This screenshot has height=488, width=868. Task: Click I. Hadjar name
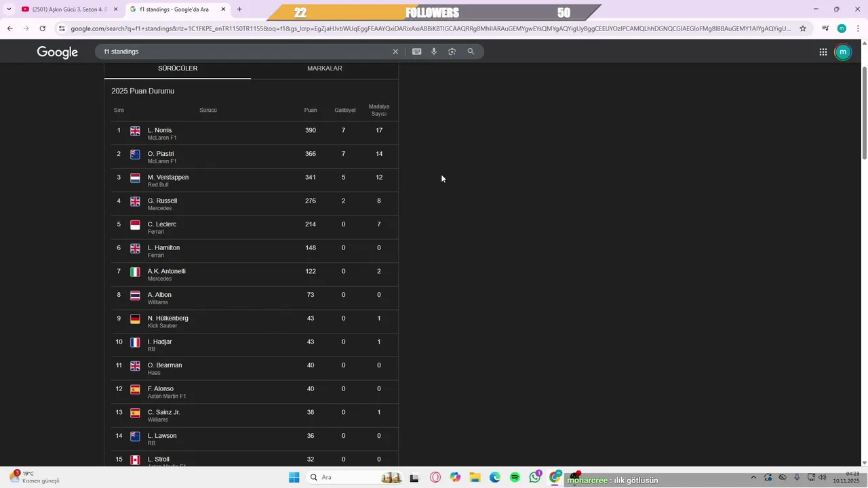point(159,342)
